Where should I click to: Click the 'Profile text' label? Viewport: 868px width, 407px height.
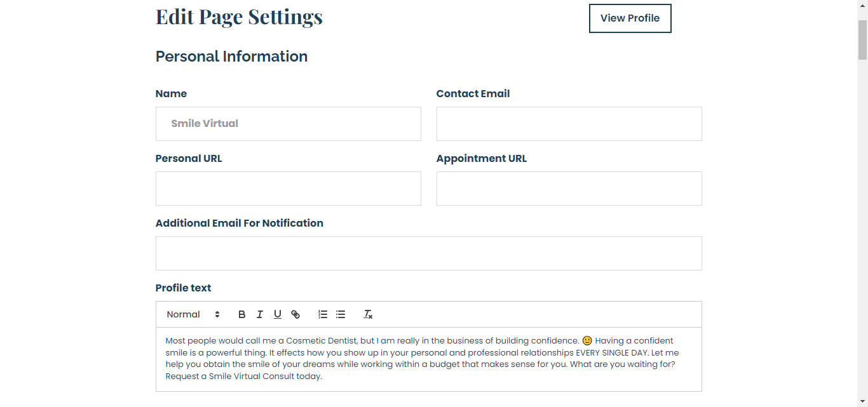[x=183, y=288]
